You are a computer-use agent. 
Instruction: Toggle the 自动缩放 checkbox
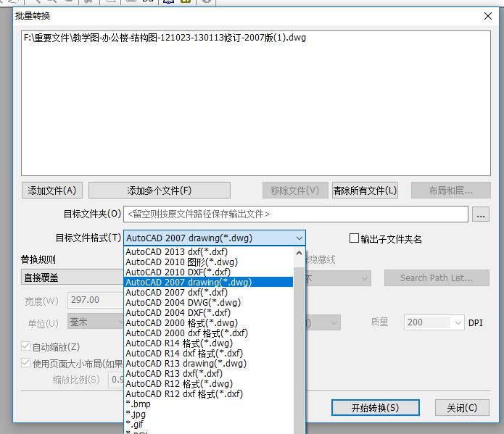pos(27,347)
